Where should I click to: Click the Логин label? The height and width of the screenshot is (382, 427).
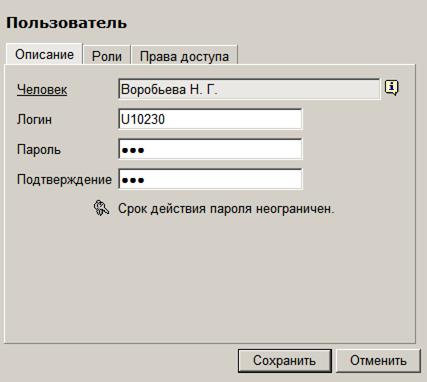[x=34, y=119]
